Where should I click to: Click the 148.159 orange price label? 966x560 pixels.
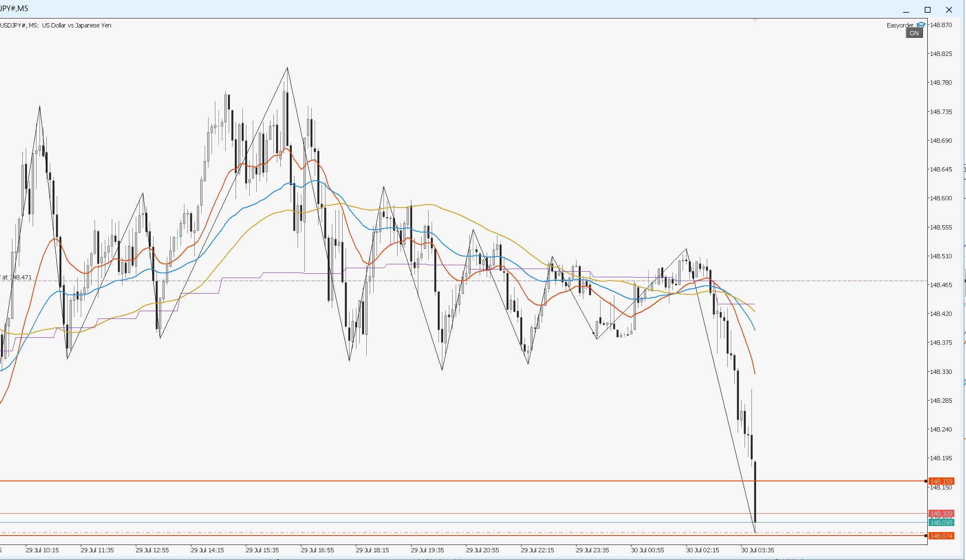pos(941,481)
